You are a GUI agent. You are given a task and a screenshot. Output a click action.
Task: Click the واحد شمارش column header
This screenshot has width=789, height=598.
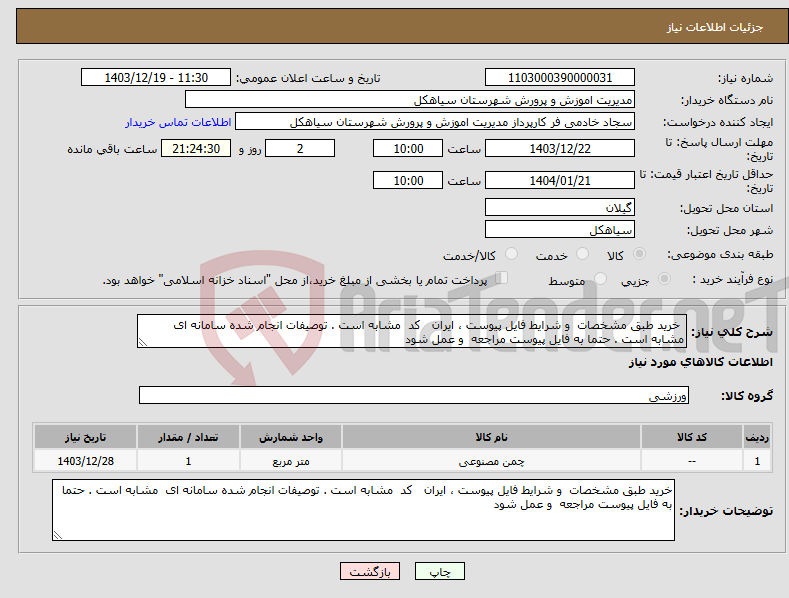click(291, 437)
